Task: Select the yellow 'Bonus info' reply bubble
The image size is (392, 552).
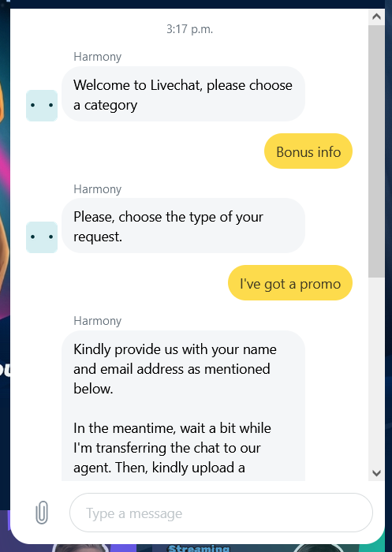Action: pyautogui.click(x=308, y=151)
